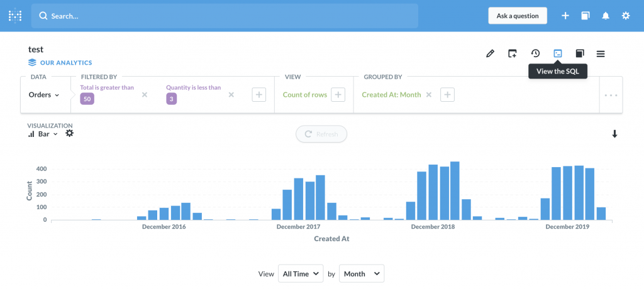Remove the Total is greater than filter
The width and height of the screenshot is (644, 289).
tap(145, 94)
